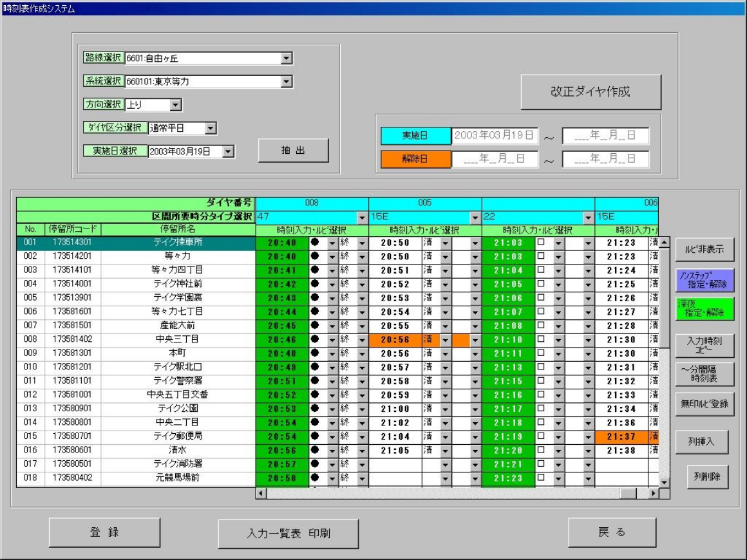The height and width of the screenshot is (560, 747).
Task: Click the stop code 173580601 for 清水
Action: coord(72,449)
